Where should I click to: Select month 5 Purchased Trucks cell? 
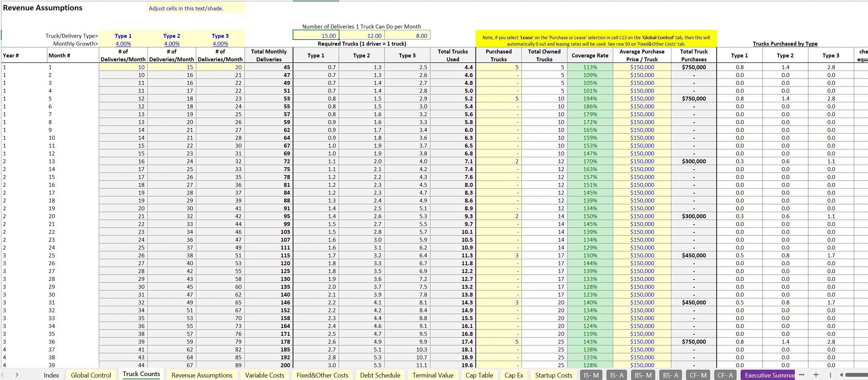tap(498, 98)
